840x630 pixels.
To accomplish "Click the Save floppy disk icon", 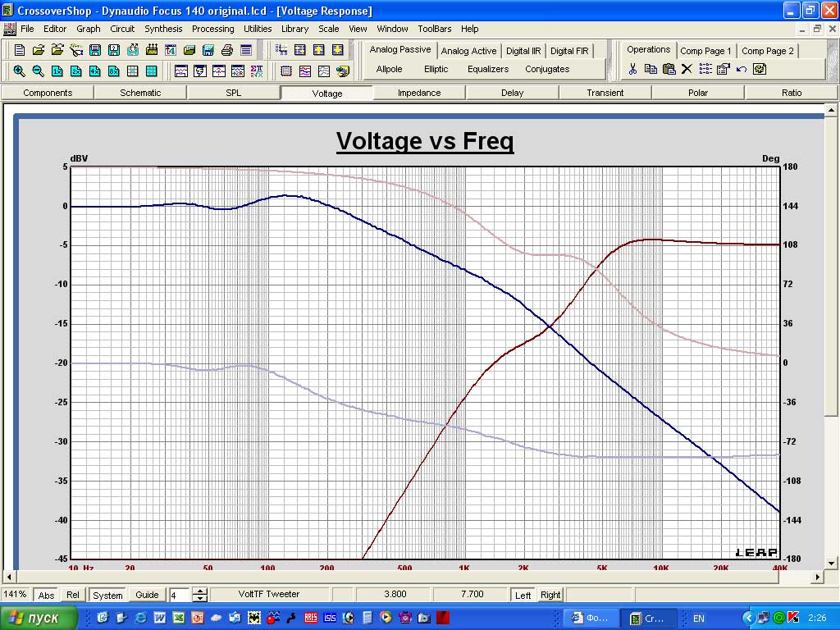I will (x=95, y=50).
